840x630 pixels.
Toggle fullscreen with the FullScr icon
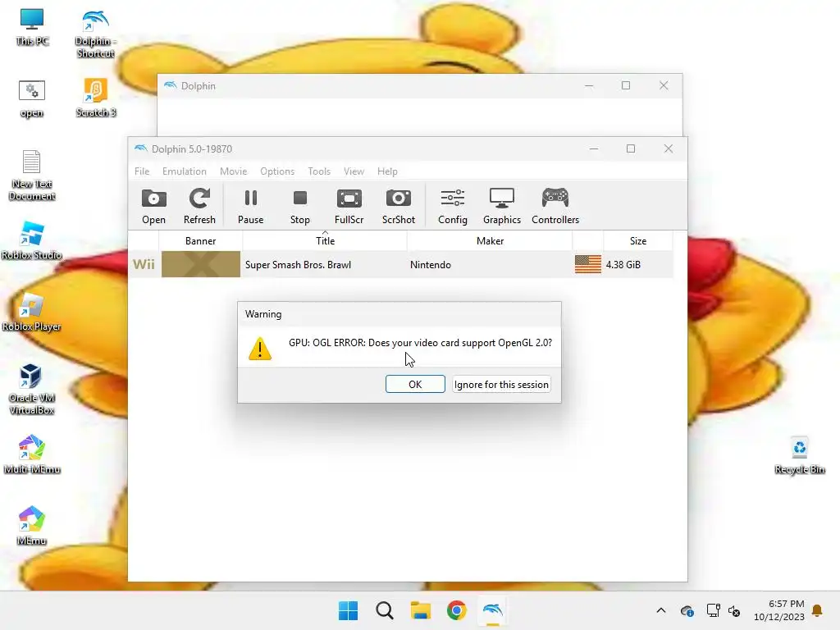[349, 206]
